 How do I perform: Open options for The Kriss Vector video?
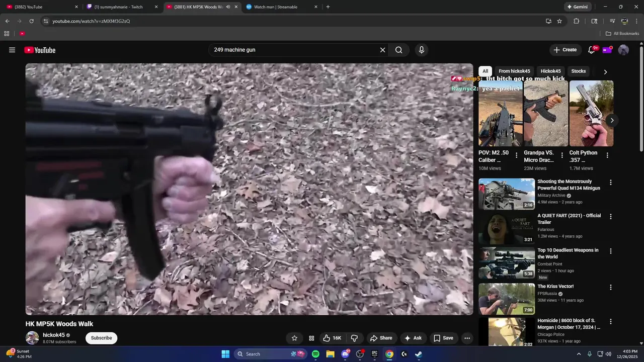[x=611, y=288]
